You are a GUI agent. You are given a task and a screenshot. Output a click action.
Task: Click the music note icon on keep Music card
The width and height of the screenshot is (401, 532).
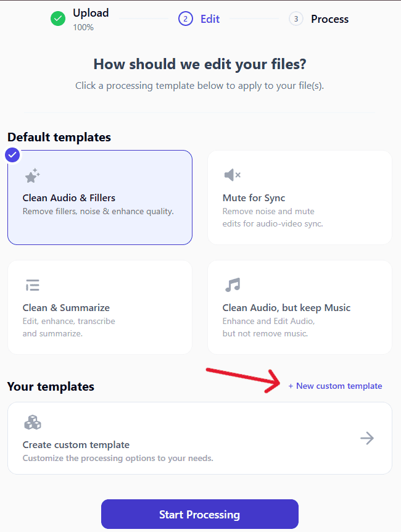click(233, 285)
